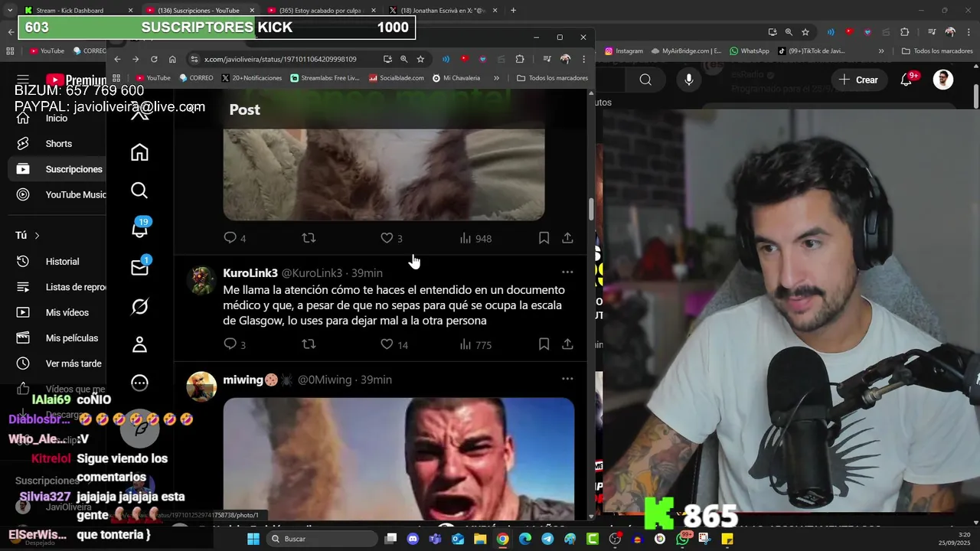
Task: Expand 'Tú' section chevron in YouTube
Action: pos(37,236)
